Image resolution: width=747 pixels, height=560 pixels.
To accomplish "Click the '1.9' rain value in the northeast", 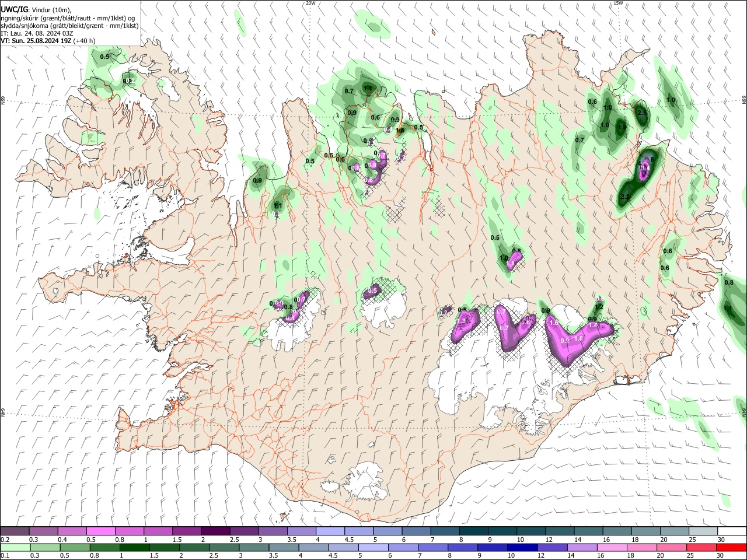I will 622,127.
